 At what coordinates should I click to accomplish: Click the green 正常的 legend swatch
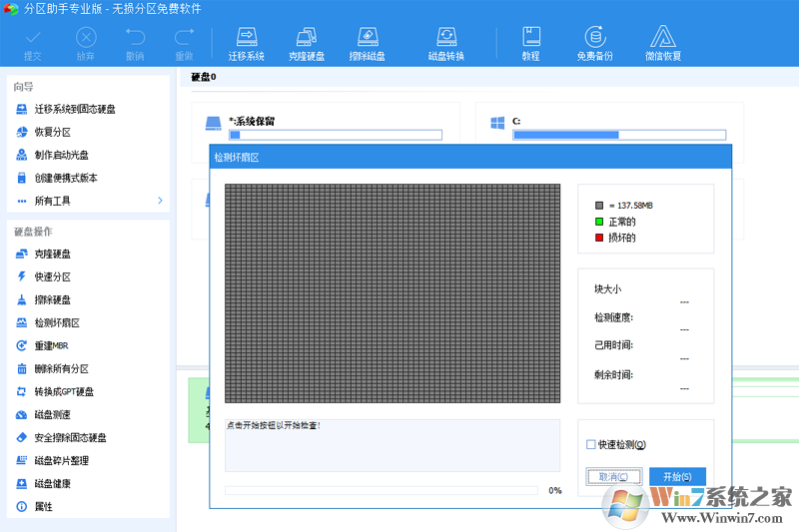[x=599, y=222]
